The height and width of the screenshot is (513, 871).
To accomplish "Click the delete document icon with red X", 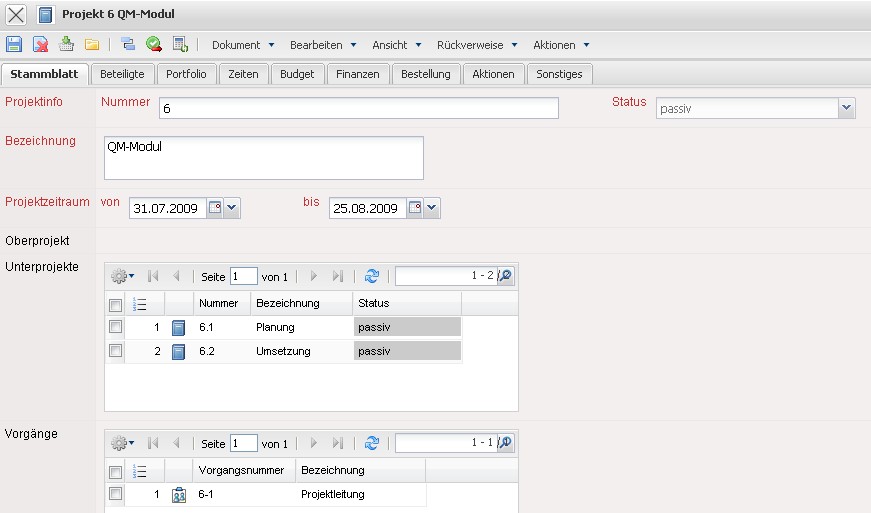I will click(41, 44).
